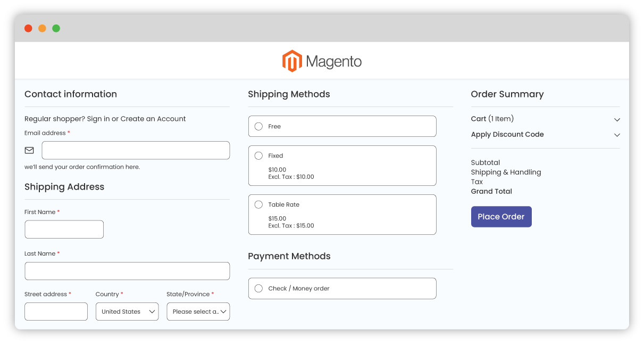The width and height of the screenshot is (644, 344).
Task: Focus the First Name field
Action: pyautogui.click(x=64, y=230)
